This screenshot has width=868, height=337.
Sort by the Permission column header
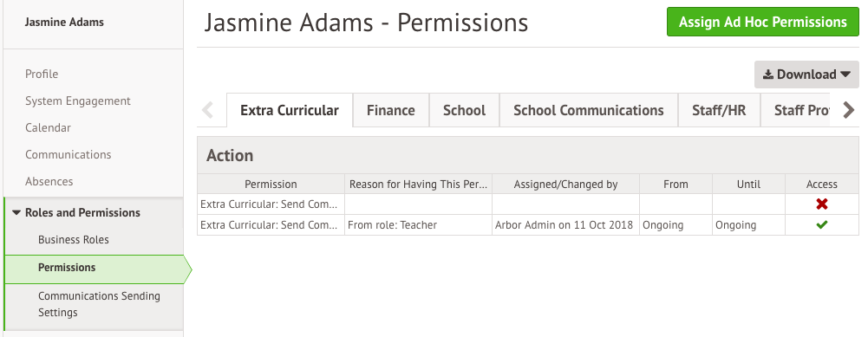271,185
